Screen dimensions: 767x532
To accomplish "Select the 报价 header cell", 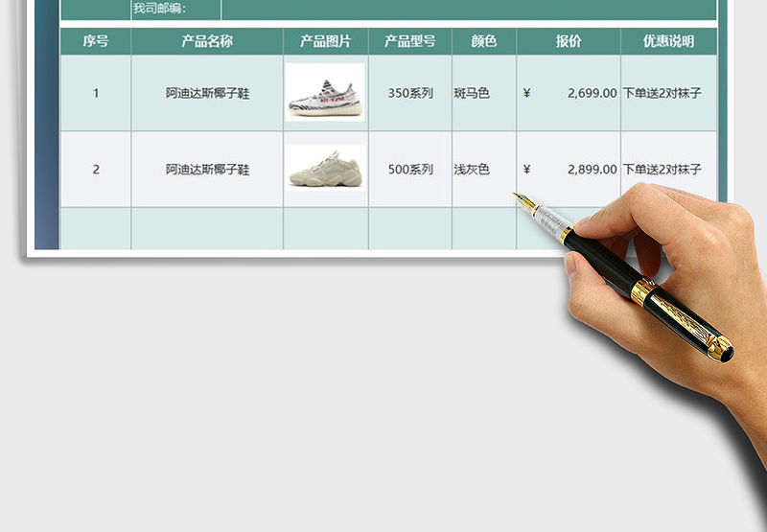I will coord(569,41).
